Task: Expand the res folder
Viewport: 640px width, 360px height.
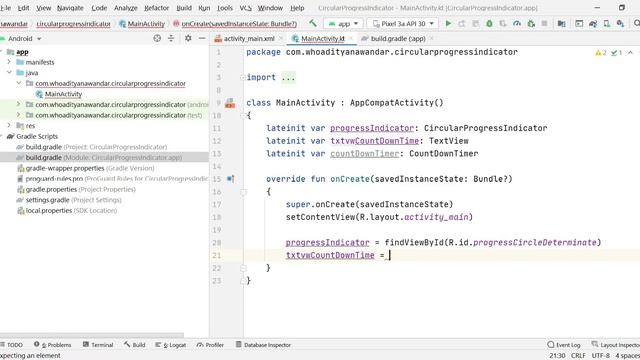Action: [9, 126]
